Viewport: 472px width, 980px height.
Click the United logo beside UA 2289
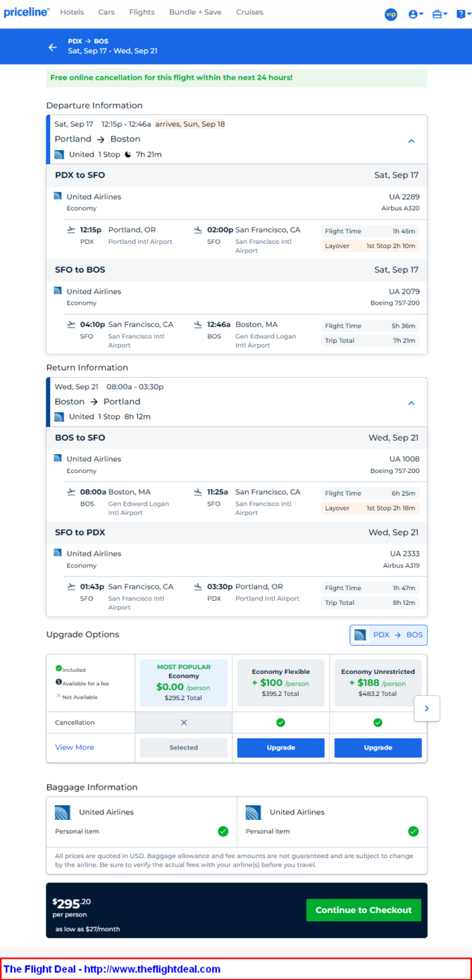click(x=58, y=196)
